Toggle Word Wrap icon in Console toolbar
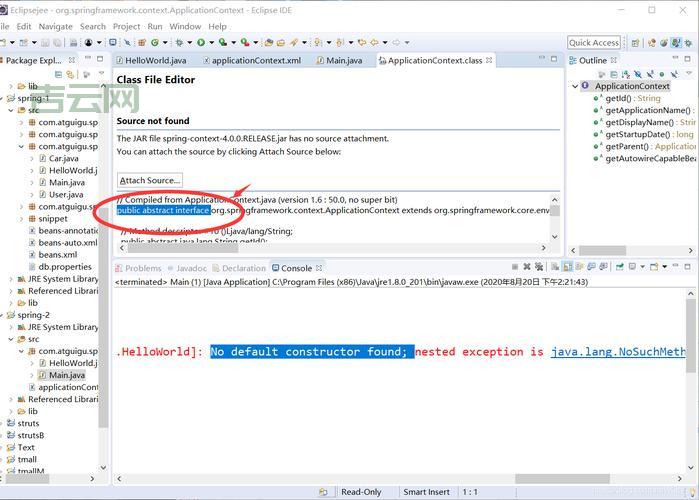The width and height of the screenshot is (699, 500). coord(579,266)
